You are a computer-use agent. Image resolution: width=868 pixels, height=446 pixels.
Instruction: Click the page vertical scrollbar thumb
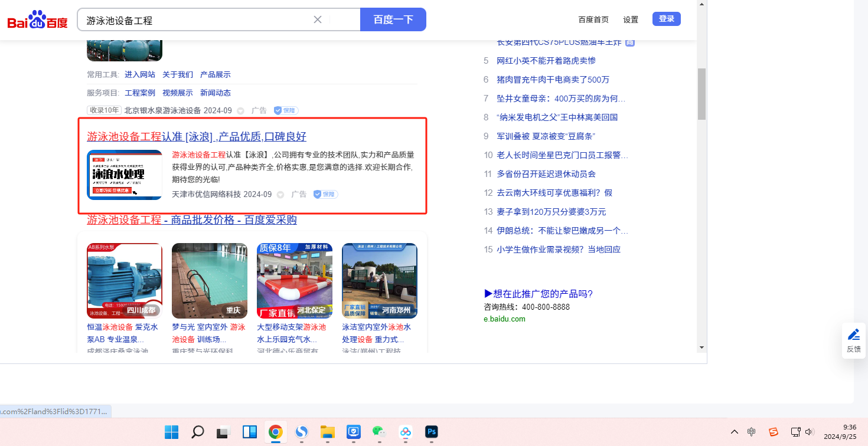[701, 93]
